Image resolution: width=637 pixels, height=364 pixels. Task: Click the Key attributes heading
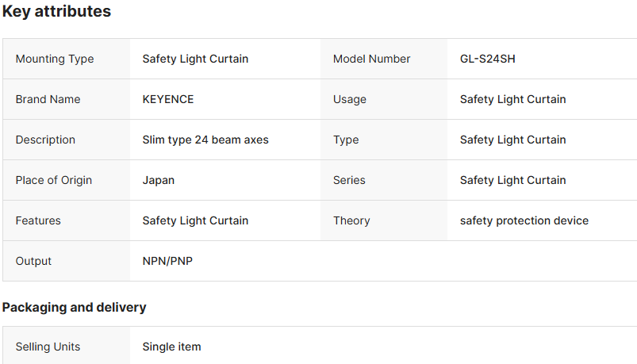point(56,12)
